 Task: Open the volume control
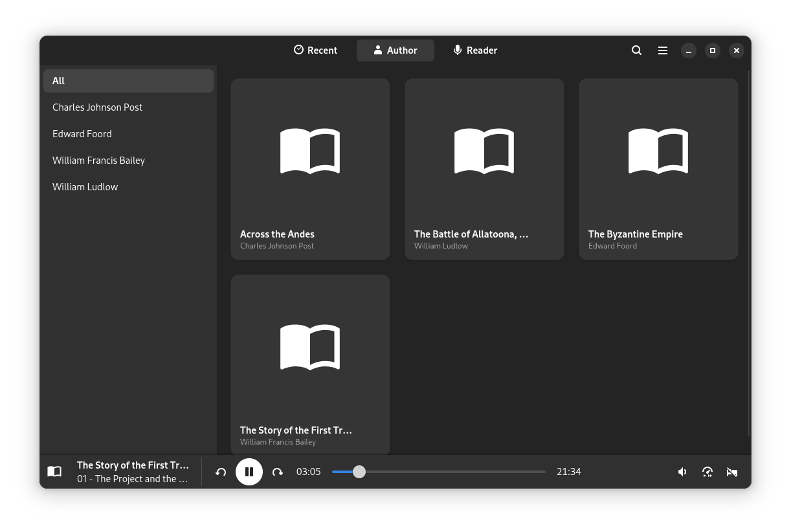pos(682,472)
